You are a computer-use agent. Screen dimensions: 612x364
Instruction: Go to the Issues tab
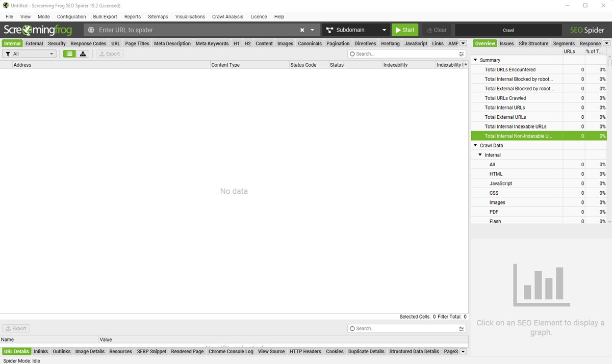pyautogui.click(x=506, y=44)
